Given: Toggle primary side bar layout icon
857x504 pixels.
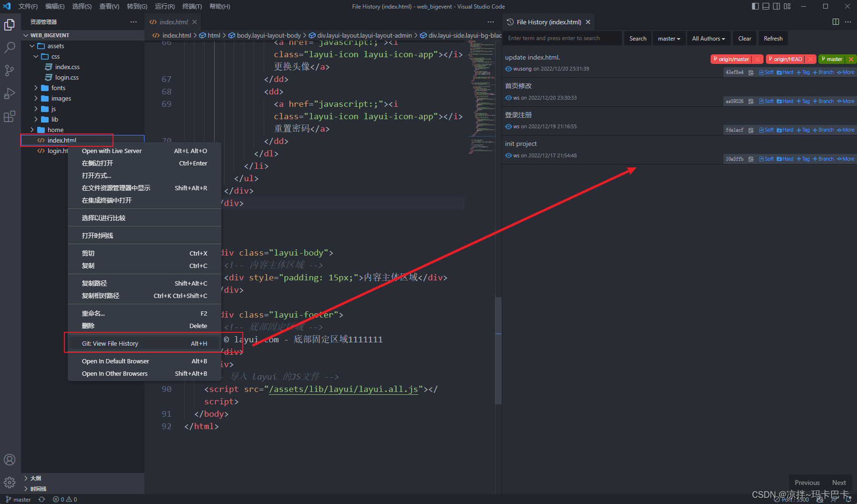Looking at the screenshot, I should [755, 6].
